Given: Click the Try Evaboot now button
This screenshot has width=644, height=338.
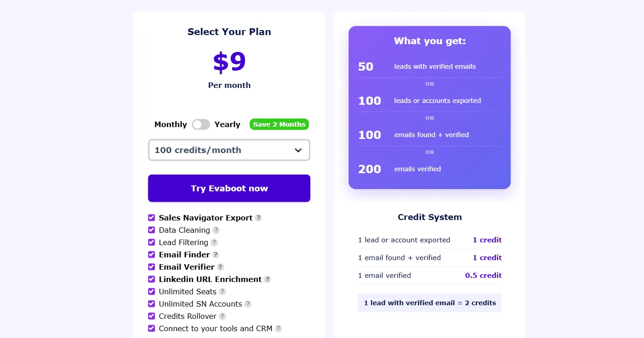Looking at the screenshot, I should [x=229, y=188].
